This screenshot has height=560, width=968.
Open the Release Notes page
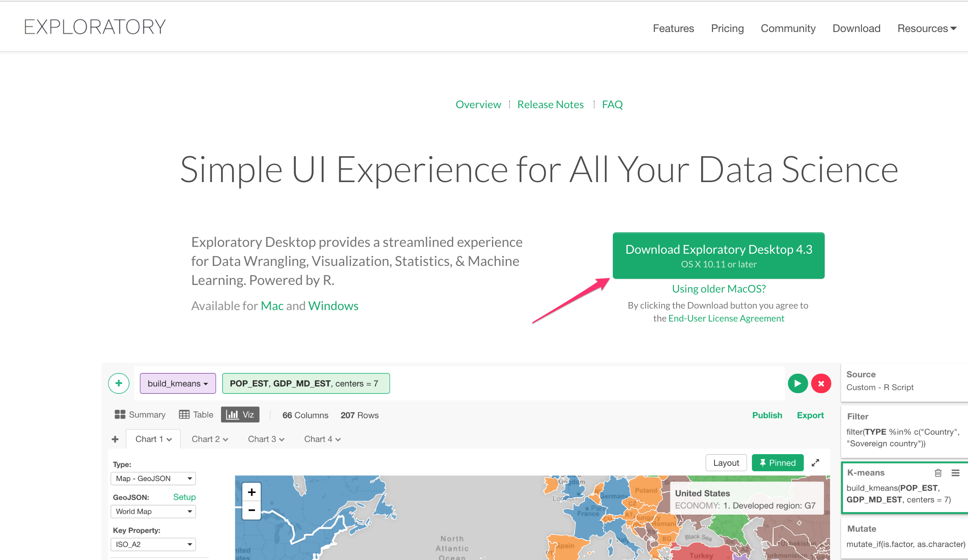[550, 104]
